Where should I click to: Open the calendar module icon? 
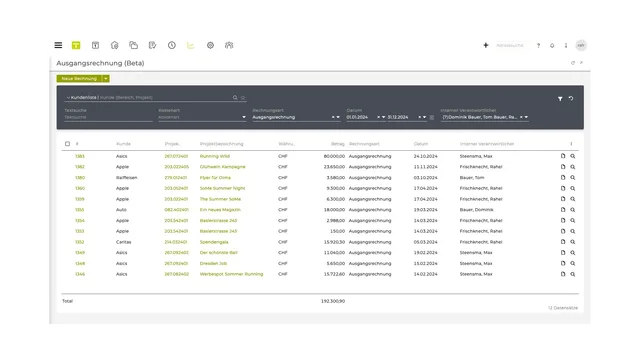tap(95, 45)
